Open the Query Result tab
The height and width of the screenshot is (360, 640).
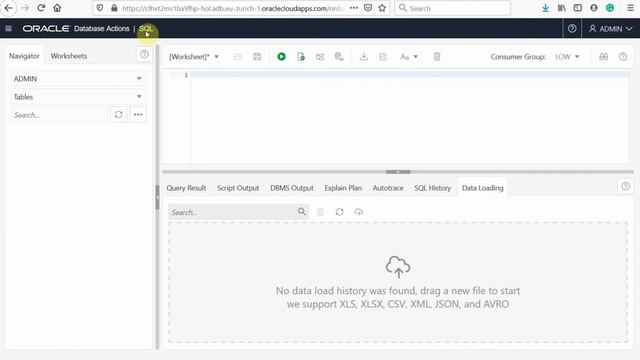[186, 188]
